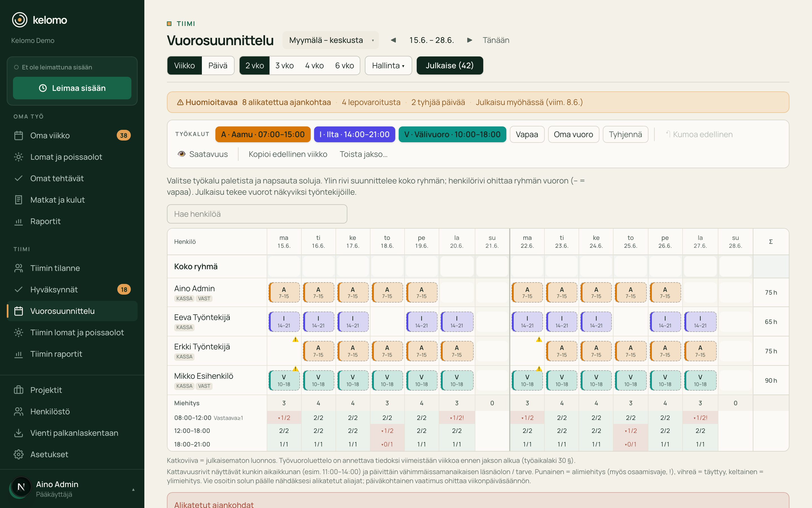This screenshot has height=508, width=812.
Task: Open Tiimin tilanne page
Action: (x=72, y=268)
